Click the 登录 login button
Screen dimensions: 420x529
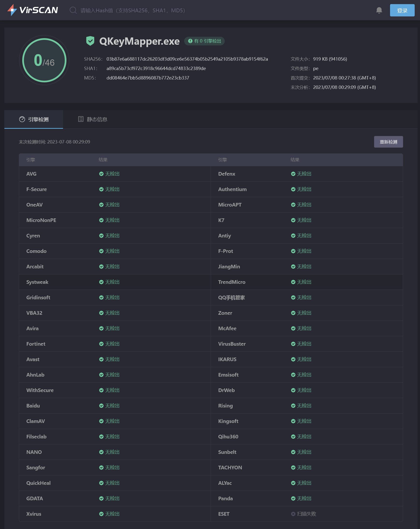[402, 10]
